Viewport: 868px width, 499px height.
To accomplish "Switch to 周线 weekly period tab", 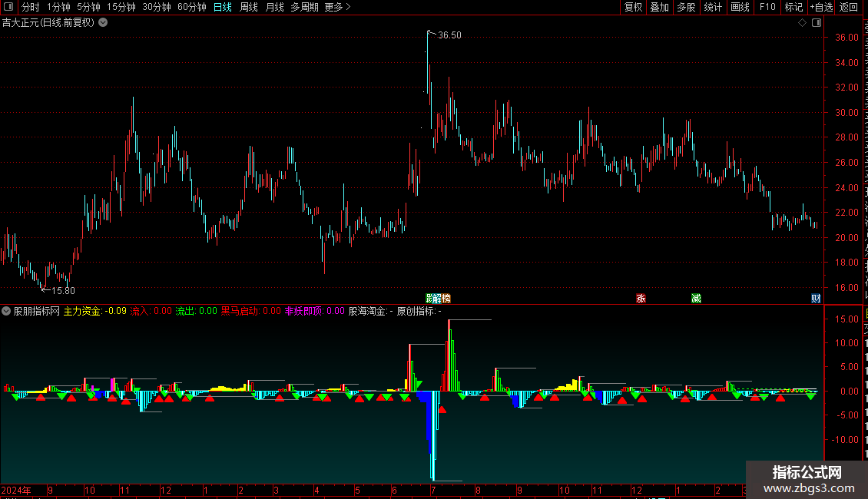I will [x=249, y=7].
